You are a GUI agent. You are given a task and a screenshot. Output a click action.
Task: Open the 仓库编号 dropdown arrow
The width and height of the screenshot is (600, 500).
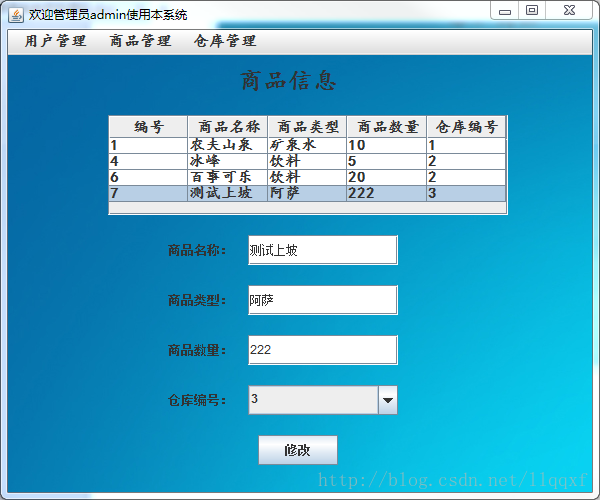pyautogui.click(x=388, y=400)
